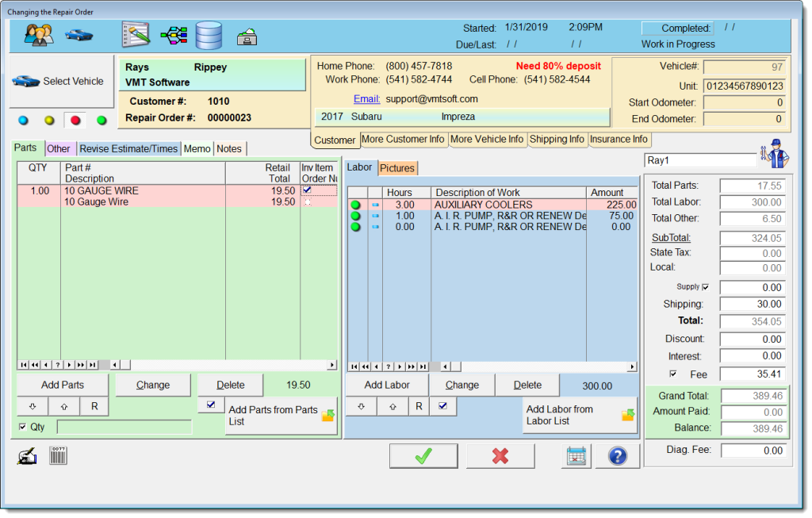Move the selected labor line down with the down arrow
812x518 pixels.
click(362, 407)
